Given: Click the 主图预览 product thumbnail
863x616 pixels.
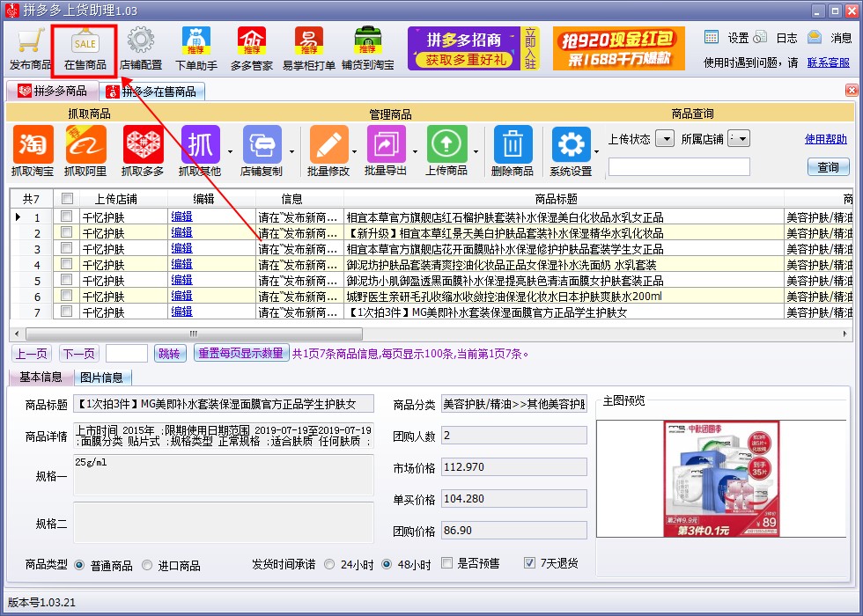Looking at the screenshot, I should click(x=721, y=479).
